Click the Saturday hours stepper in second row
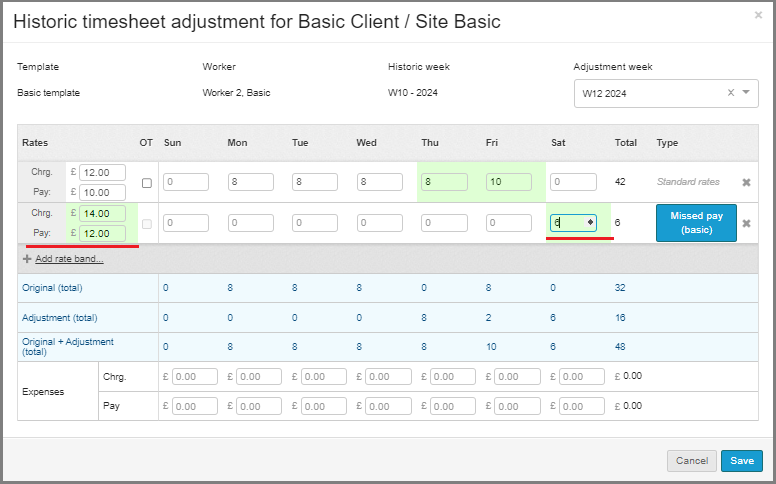 (x=590, y=223)
